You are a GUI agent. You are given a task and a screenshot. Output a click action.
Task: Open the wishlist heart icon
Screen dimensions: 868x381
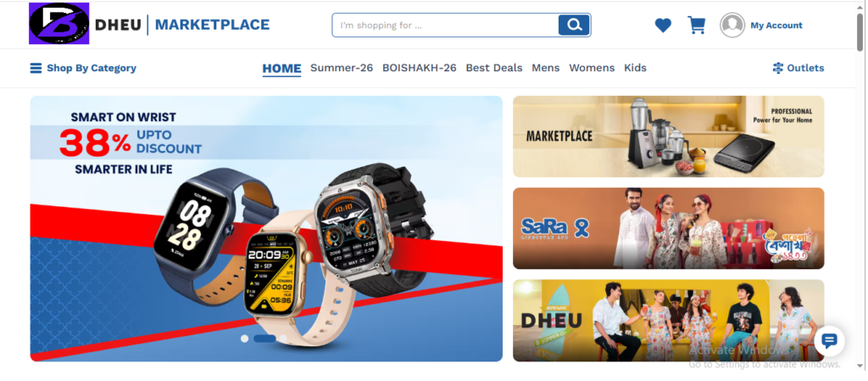tap(663, 25)
